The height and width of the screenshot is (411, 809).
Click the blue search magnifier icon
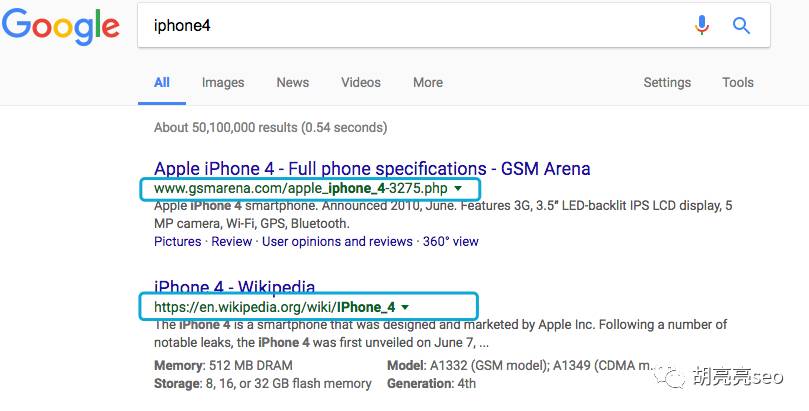click(x=741, y=25)
